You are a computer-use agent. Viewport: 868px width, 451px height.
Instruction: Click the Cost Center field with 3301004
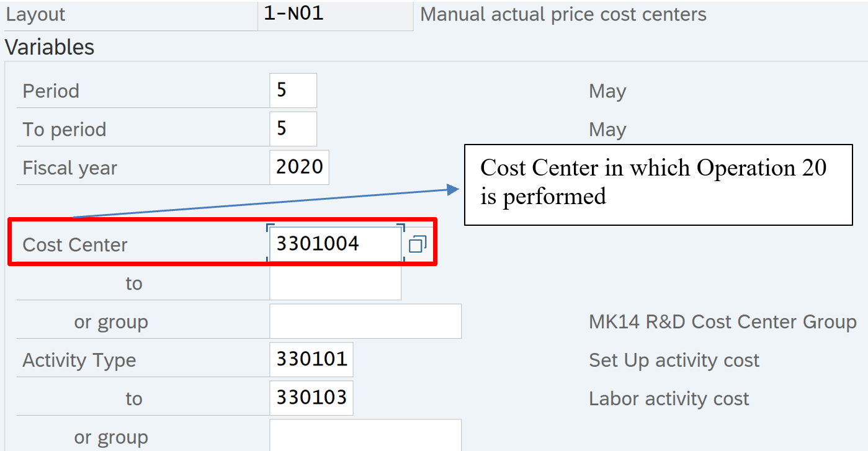(335, 244)
